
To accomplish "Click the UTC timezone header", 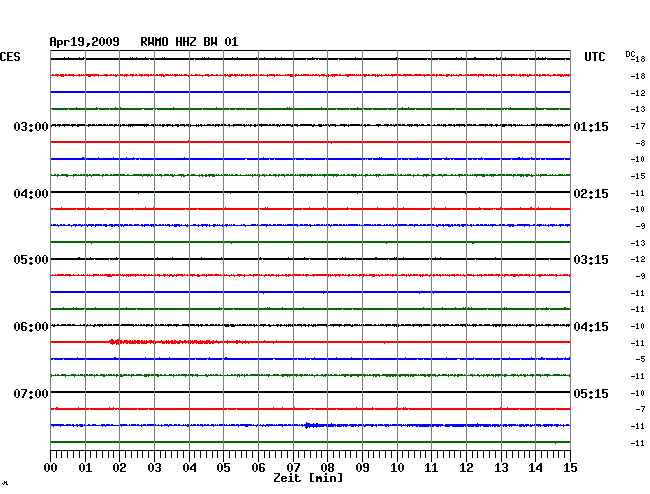I will point(594,57).
